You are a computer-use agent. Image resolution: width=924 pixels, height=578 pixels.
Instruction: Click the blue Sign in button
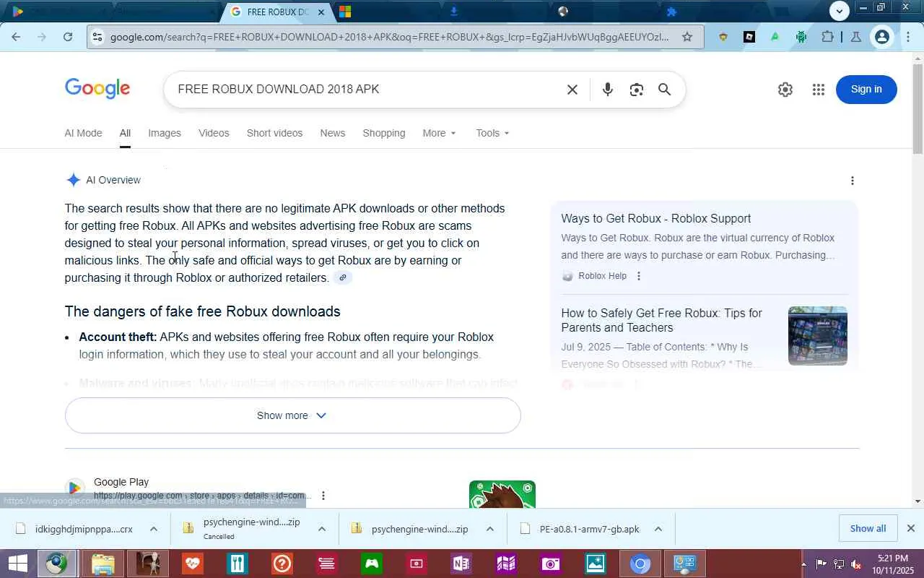point(866,90)
